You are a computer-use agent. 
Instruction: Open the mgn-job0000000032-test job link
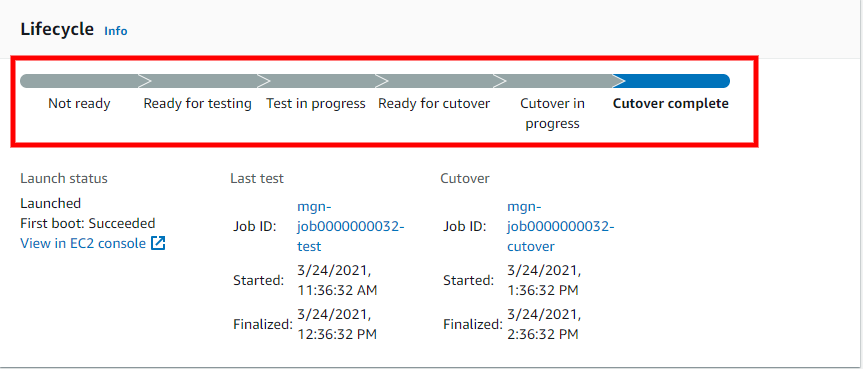(x=351, y=226)
